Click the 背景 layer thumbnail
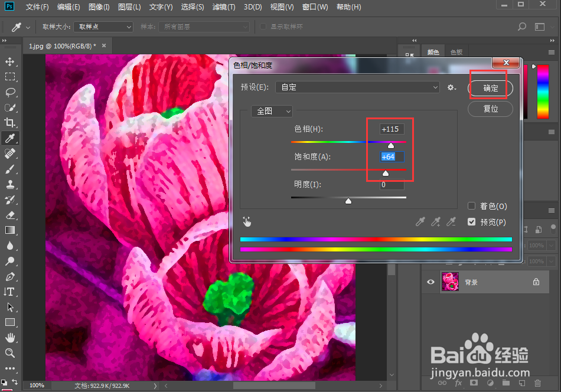Image resolution: width=561 pixels, height=392 pixels. point(450,282)
